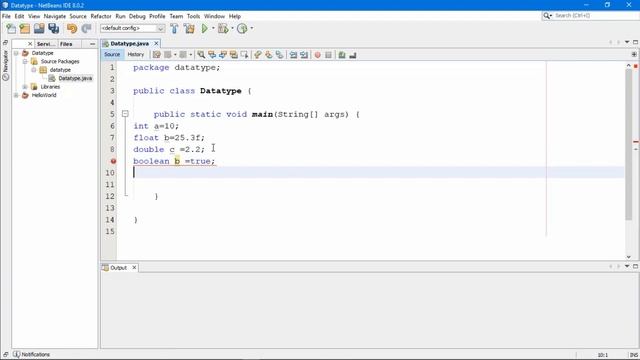The width and height of the screenshot is (640, 360).
Task: Click the Uncomment editor icon
Action: click(353, 55)
